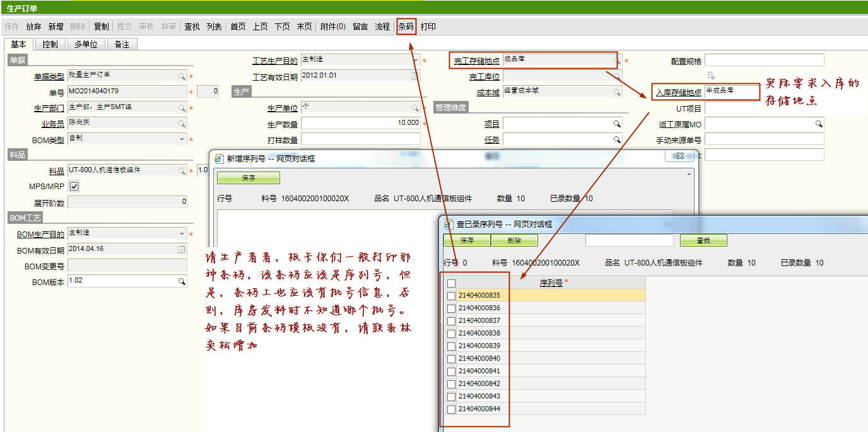Open the 返工原属MO lookup icon
Image resolution: width=868 pixels, height=432 pixels.
pyautogui.click(x=819, y=124)
